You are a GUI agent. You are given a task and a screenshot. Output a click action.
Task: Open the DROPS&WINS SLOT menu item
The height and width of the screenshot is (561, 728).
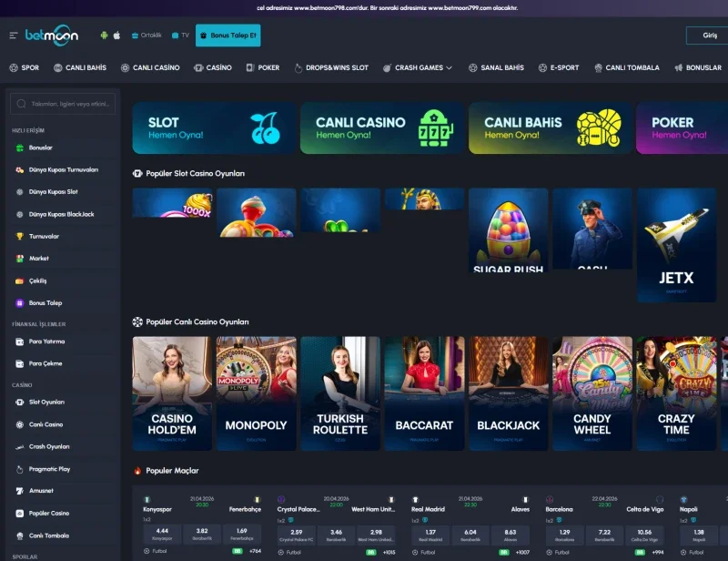pyautogui.click(x=331, y=68)
